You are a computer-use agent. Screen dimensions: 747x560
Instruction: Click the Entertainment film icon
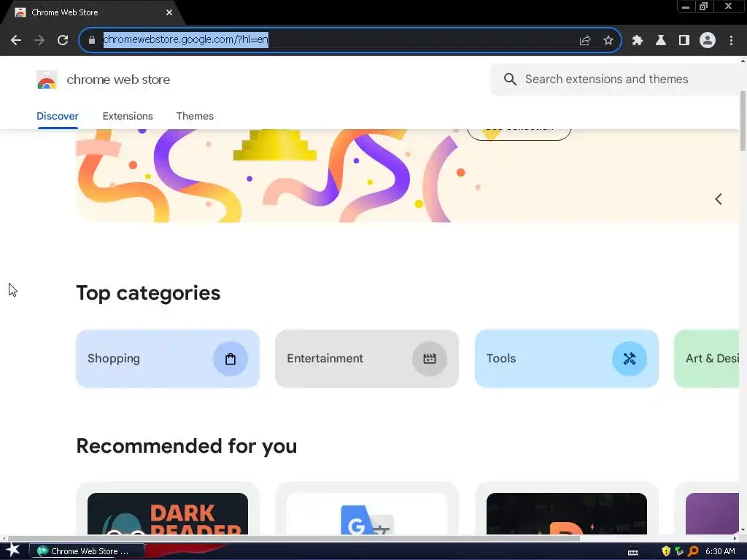pos(430,359)
